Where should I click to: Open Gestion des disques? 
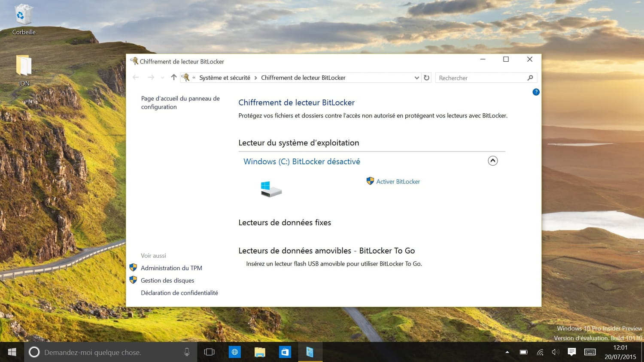pyautogui.click(x=167, y=281)
